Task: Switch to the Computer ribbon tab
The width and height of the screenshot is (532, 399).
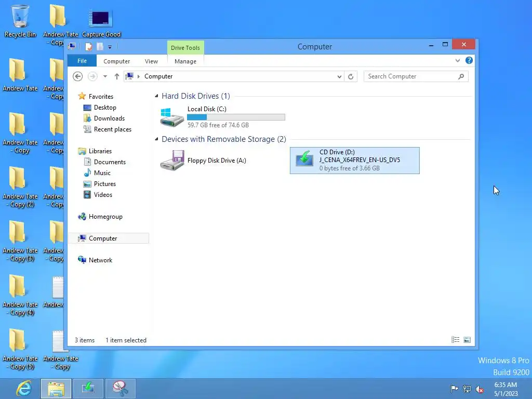Action: tap(117, 61)
